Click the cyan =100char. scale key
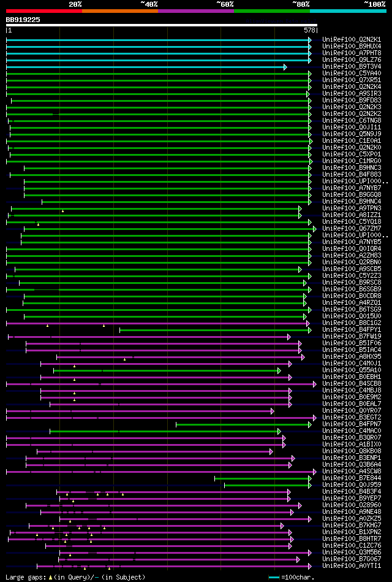 point(274,578)
